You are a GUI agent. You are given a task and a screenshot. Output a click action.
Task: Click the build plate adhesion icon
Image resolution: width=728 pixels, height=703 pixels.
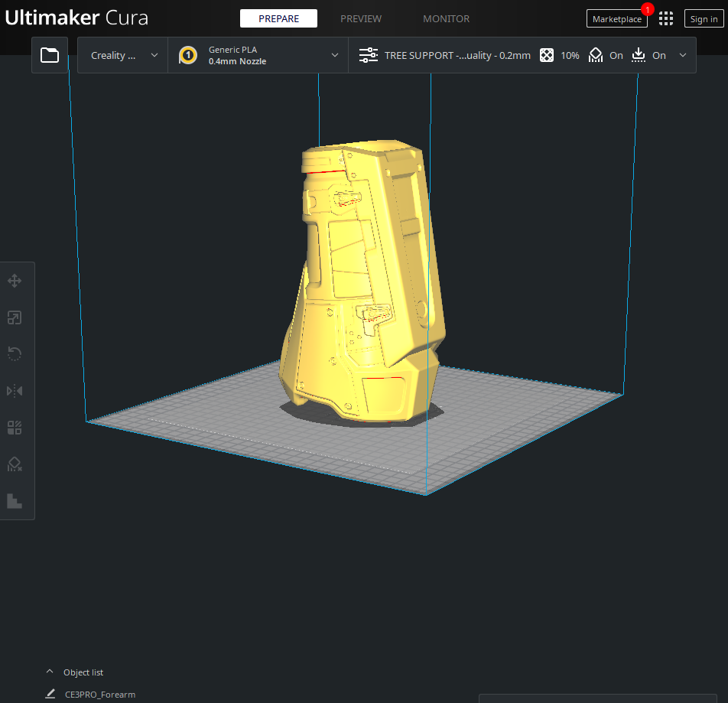point(639,55)
